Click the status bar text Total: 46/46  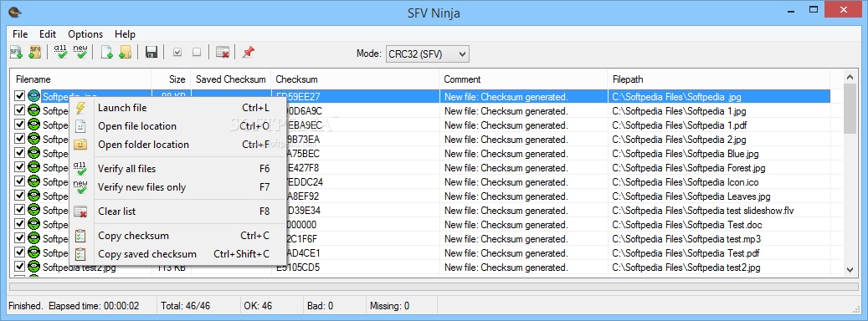(x=186, y=305)
